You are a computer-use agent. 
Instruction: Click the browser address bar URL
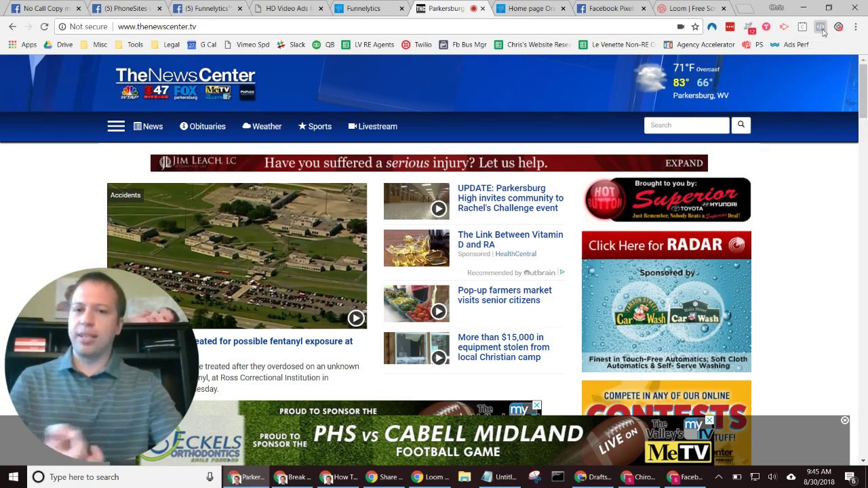click(157, 26)
